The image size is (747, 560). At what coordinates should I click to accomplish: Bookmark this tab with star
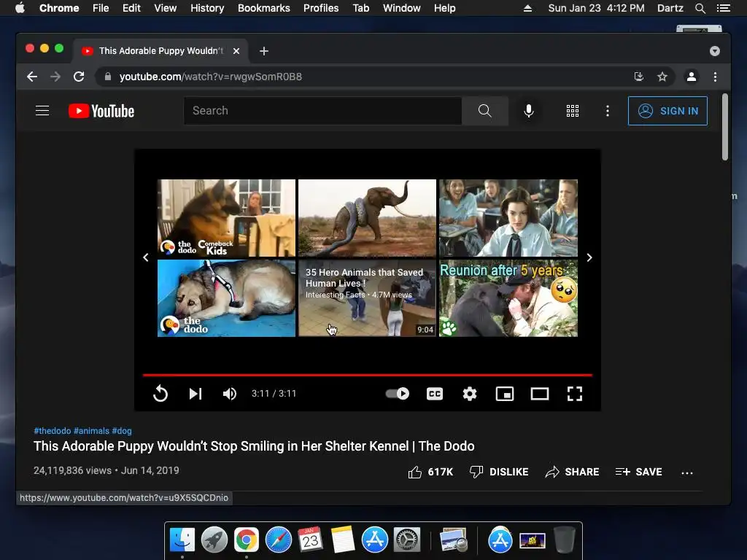[x=662, y=77]
